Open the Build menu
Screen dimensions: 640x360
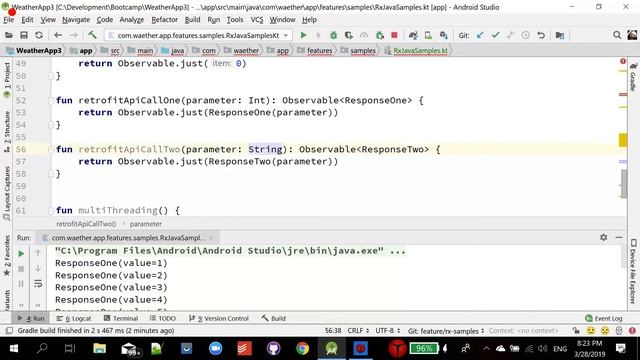point(192,20)
